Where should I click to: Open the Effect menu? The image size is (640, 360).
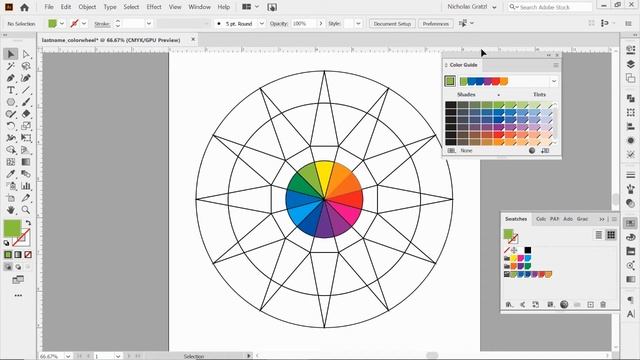point(154,7)
